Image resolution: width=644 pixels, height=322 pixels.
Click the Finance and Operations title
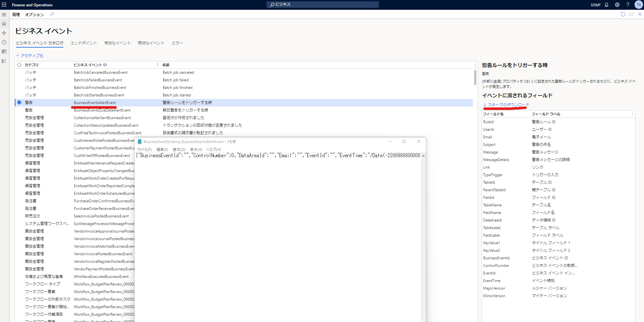(32, 5)
